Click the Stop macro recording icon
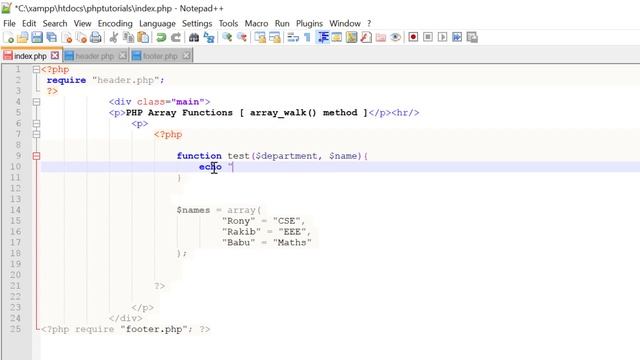This screenshot has width=640, height=360. (x=428, y=38)
